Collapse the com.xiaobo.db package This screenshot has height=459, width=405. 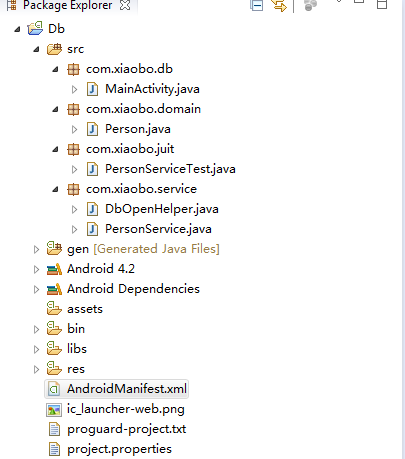(x=55, y=69)
